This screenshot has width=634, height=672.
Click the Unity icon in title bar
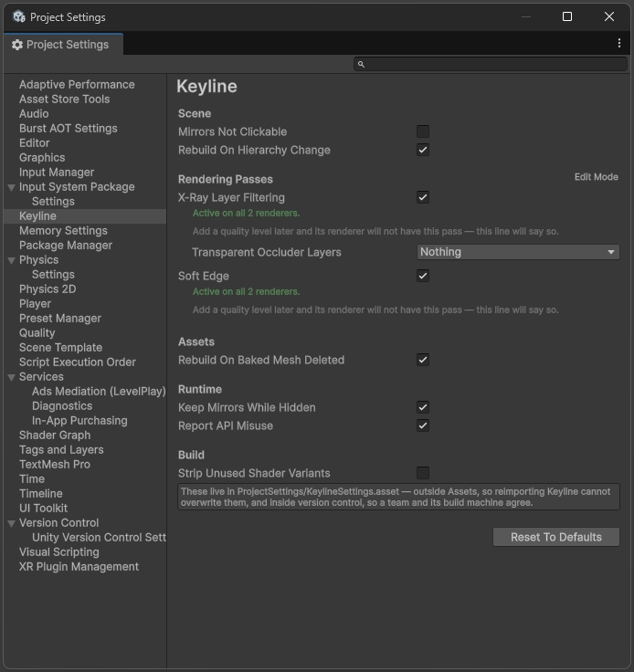point(18,16)
